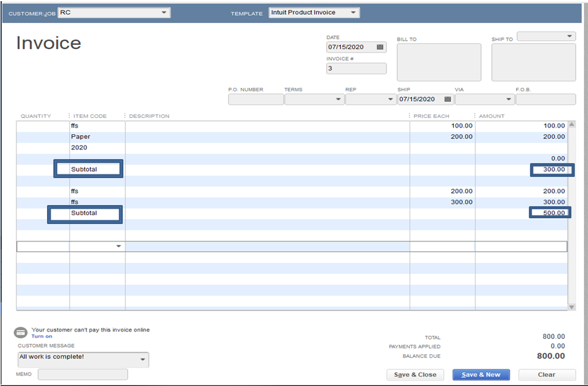Click the Clear button

(x=547, y=375)
